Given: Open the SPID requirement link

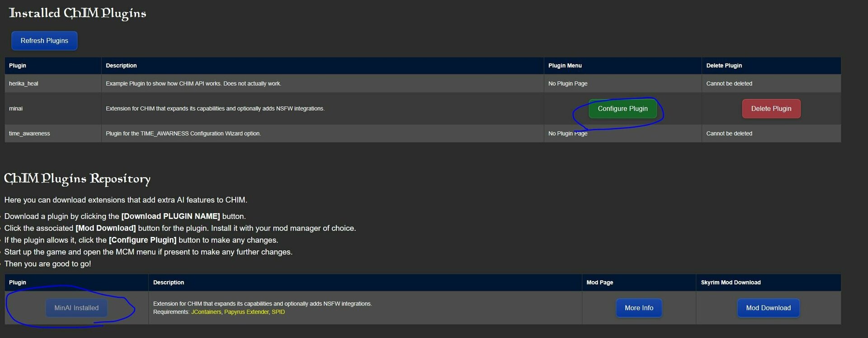Looking at the screenshot, I should [x=278, y=312].
